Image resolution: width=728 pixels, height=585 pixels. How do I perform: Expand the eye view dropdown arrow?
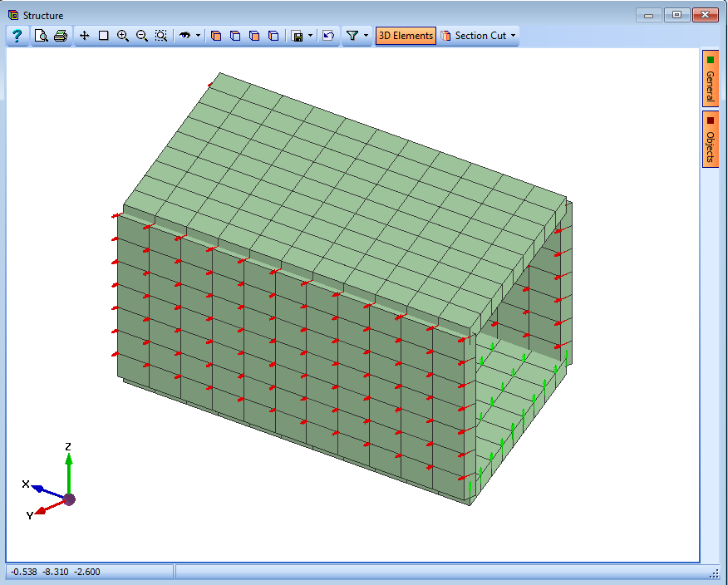pos(199,36)
